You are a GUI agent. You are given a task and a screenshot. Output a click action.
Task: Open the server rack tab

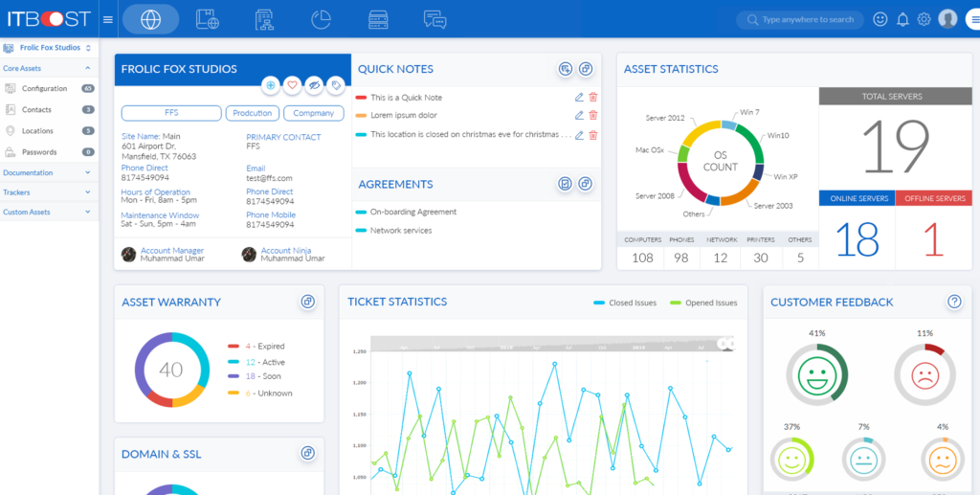coord(377,19)
